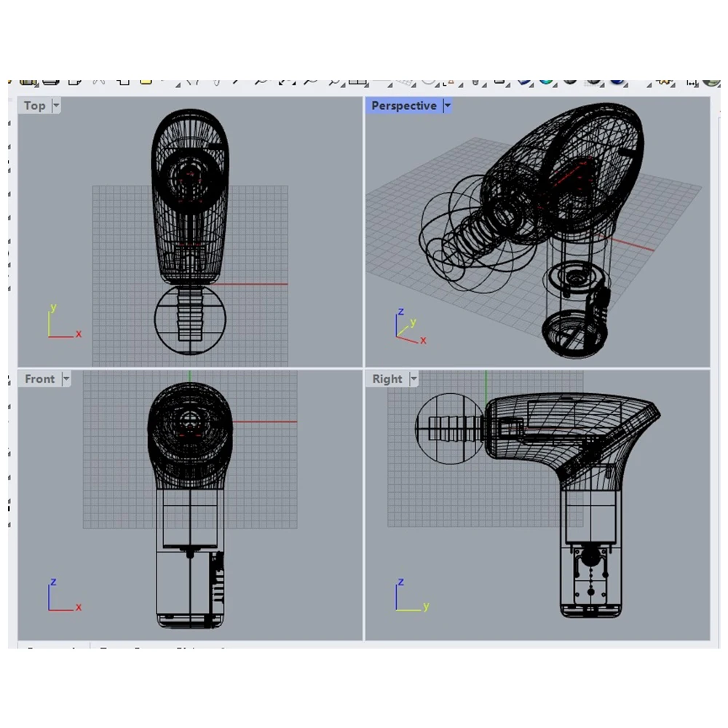
Task: Open the Perspective viewport dropdown arrow
Action: click(448, 106)
